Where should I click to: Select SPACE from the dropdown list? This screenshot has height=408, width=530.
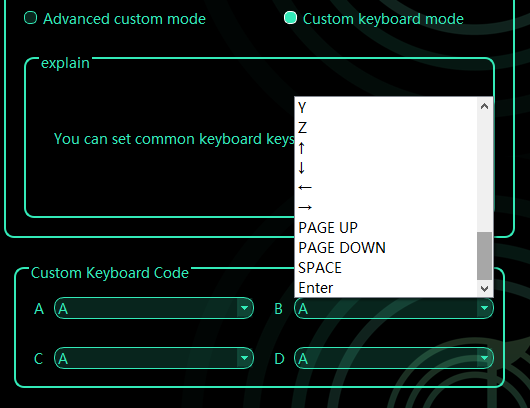pos(386,267)
